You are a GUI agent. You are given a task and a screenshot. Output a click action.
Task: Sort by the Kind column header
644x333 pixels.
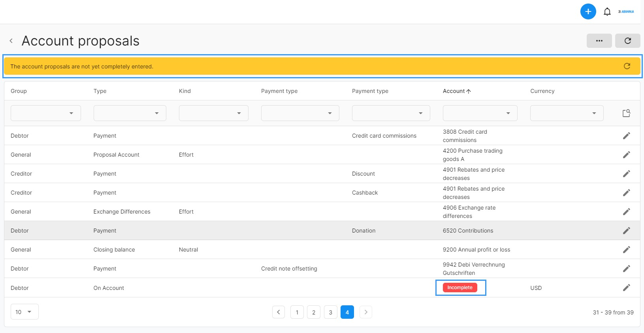click(x=185, y=91)
